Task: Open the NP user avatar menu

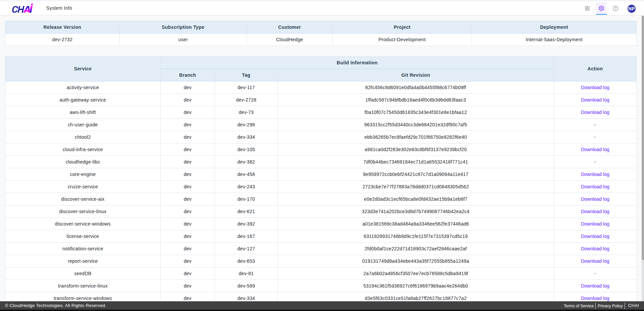Action: (632, 9)
